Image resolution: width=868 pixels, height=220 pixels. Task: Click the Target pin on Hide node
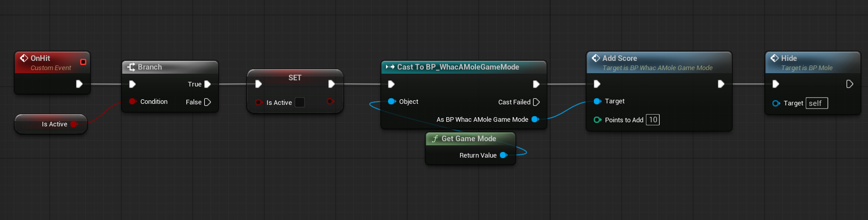pyautogui.click(x=776, y=103)
